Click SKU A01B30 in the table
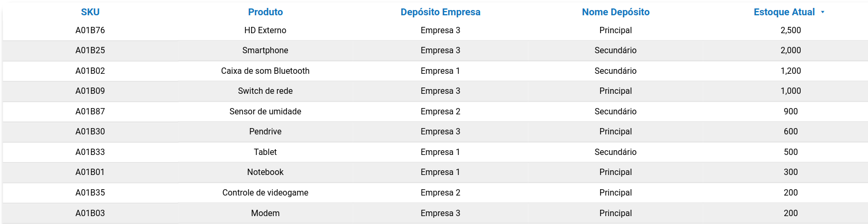Viewport: 868px width, 224px height. click(x=90, y=132)
